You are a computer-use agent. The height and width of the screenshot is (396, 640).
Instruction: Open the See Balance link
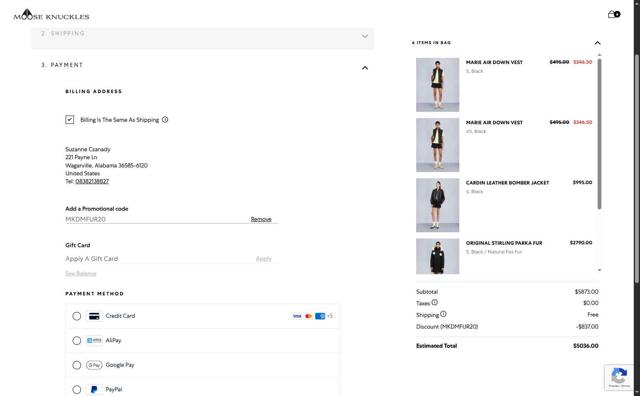coord(81,274)
